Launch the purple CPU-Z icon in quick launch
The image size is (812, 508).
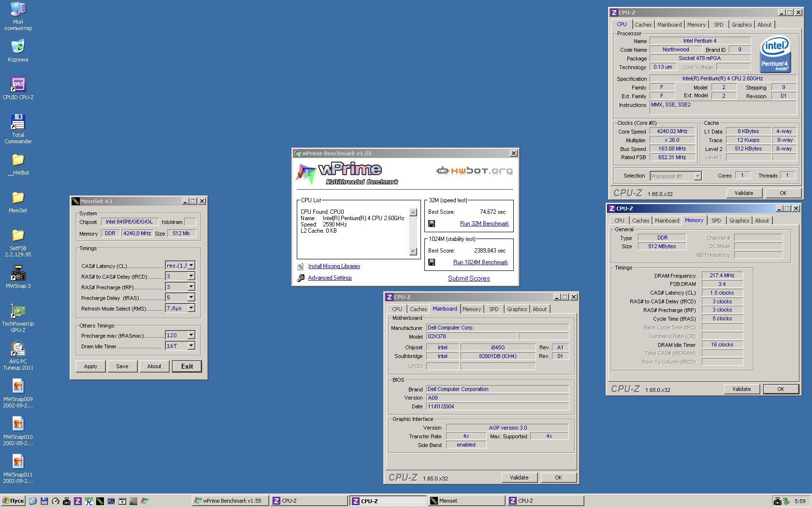click(x=77, y=501)
